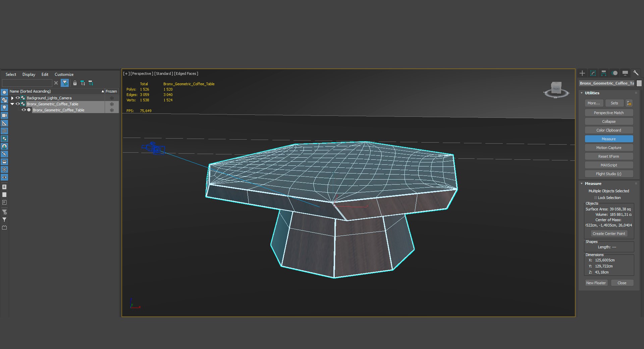This screenshot has width=644, height=349.
Task: Toggle visibility eye of Background_Lights_Camera
Action: (18, 98)
